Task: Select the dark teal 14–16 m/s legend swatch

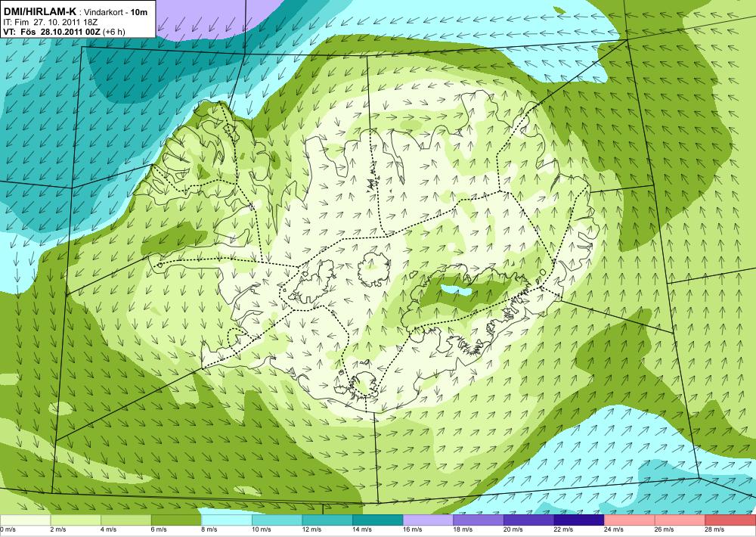Action: pyautogui.click(x=377, y=520)
